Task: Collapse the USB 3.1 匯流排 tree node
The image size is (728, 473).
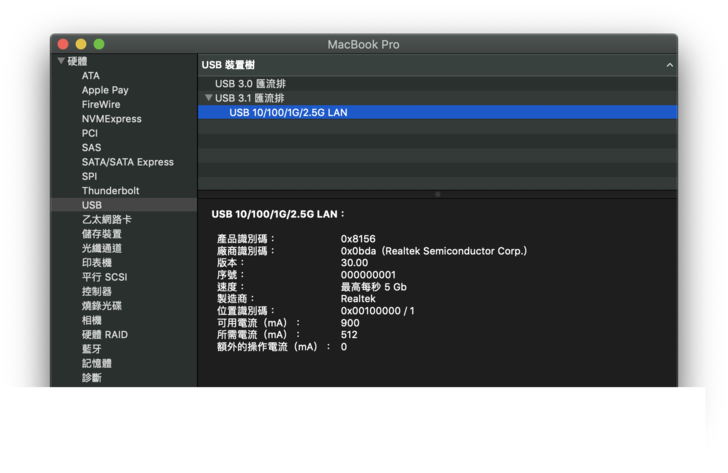Action: (208, 98)
